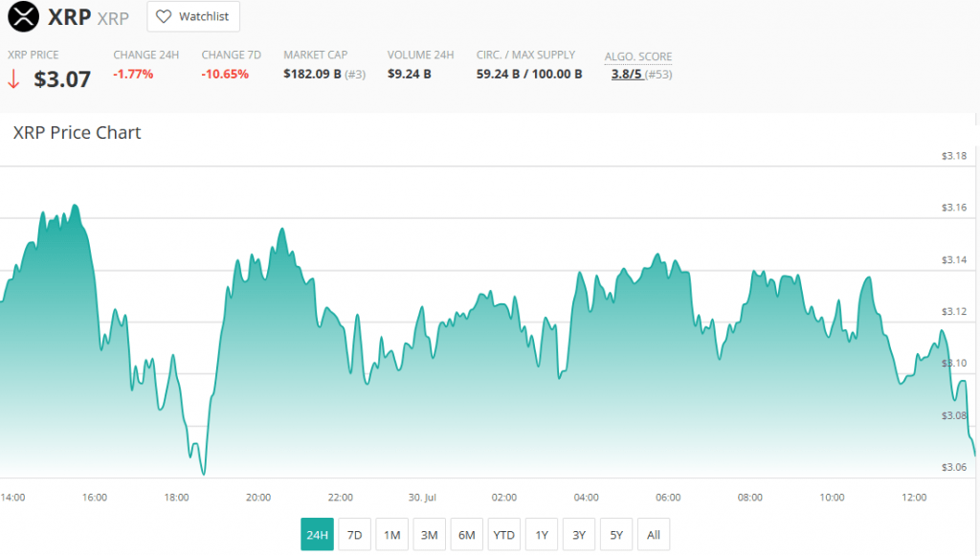The image size is (980, 556).
Task: Select the 3Y timeframe
Action: 579,535
